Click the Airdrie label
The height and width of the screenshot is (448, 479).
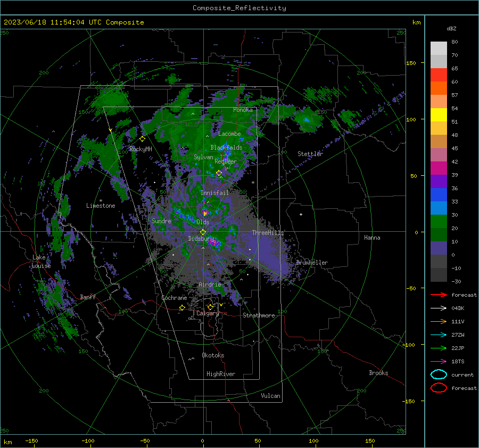point(210,284)
